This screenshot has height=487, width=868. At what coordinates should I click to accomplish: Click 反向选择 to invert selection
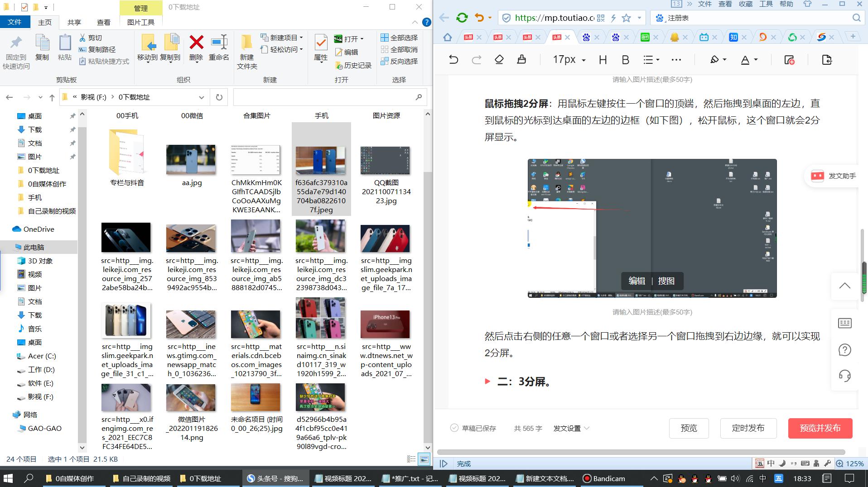point(400,62)
